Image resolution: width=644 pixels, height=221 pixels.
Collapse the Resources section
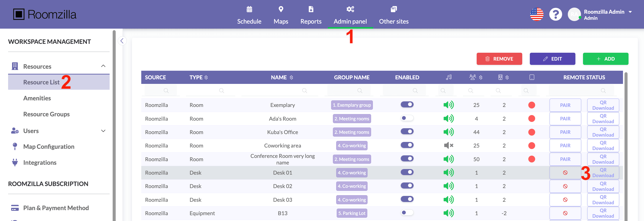coord(103,66)
